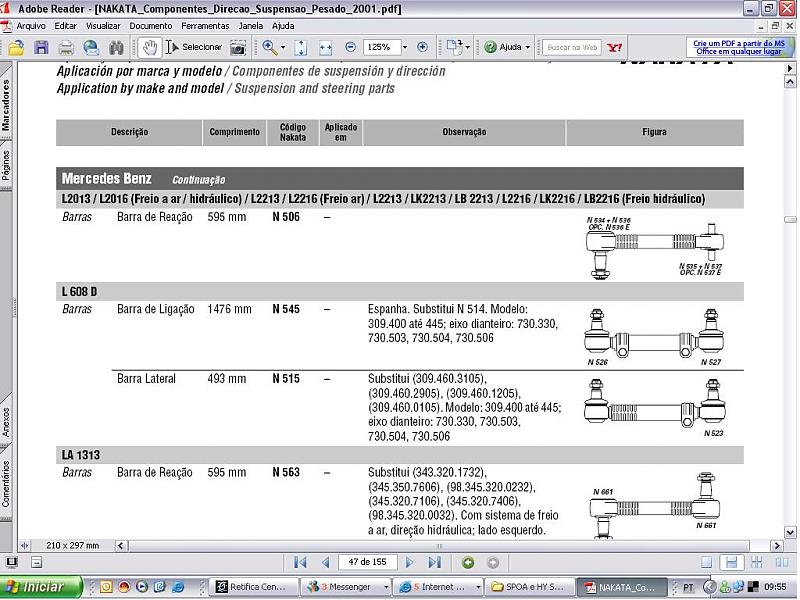
Task: Click the green Previous View button
Action: tap(468, 563)
